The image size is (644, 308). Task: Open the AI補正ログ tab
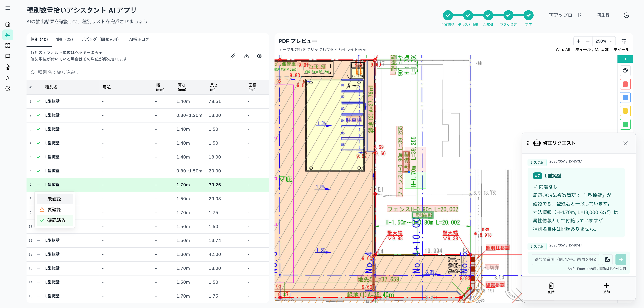point(139,39)
